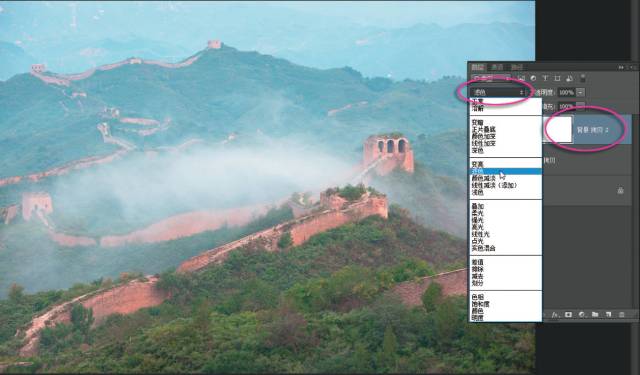Choose 浅色 blend mode
Viewport: 640px width, 375px height.
(506, 192)
